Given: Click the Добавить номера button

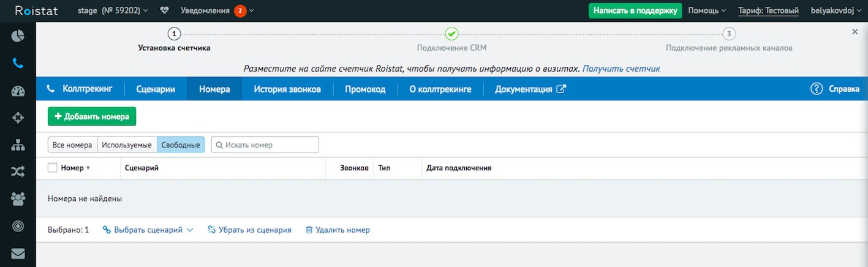Looking at the screenshot, I should click(x=92, y=116).
